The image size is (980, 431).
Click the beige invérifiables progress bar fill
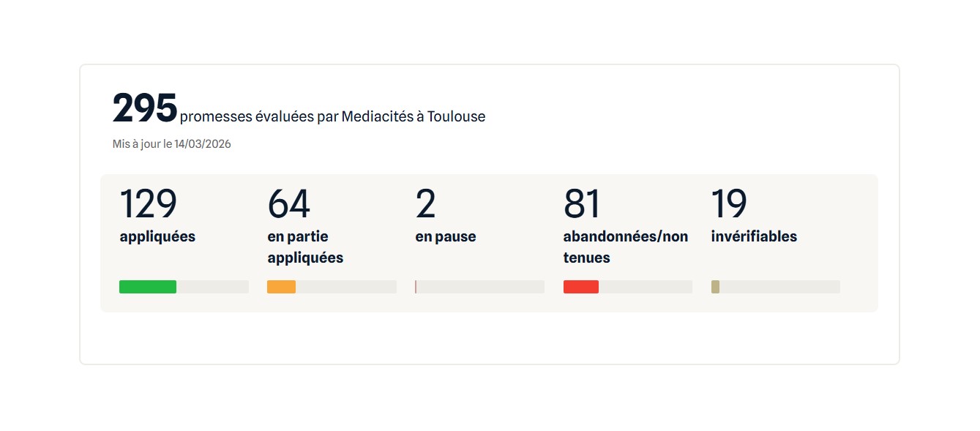pyautogui.click(x=715, y=287)
